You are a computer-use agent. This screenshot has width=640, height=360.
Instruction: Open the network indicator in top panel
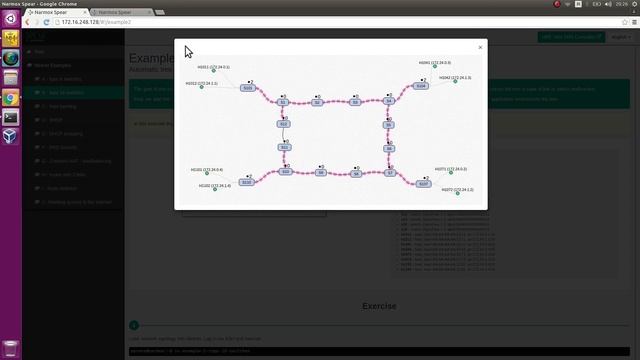567,4
